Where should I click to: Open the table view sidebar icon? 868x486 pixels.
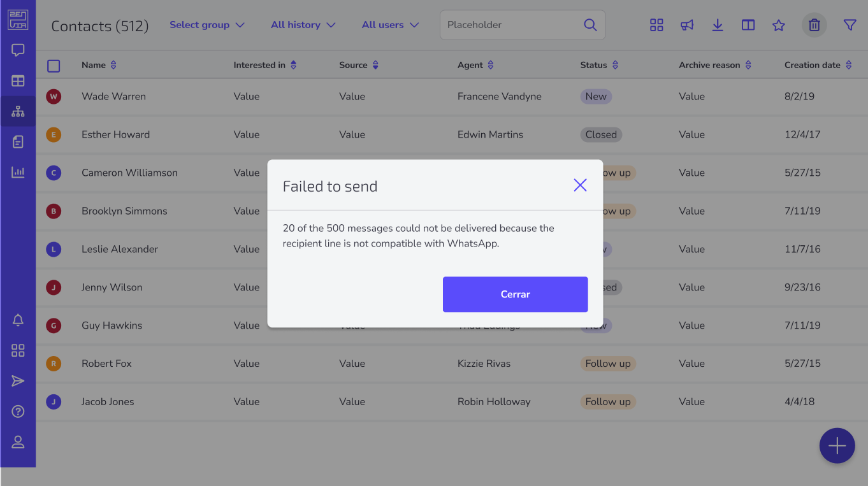[x=18, y=81]
